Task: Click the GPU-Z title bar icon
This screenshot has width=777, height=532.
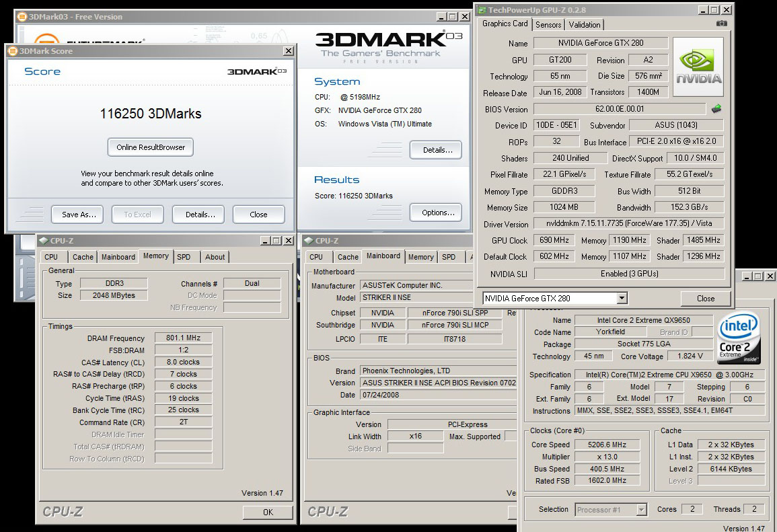Action: [x=481, y=10]
